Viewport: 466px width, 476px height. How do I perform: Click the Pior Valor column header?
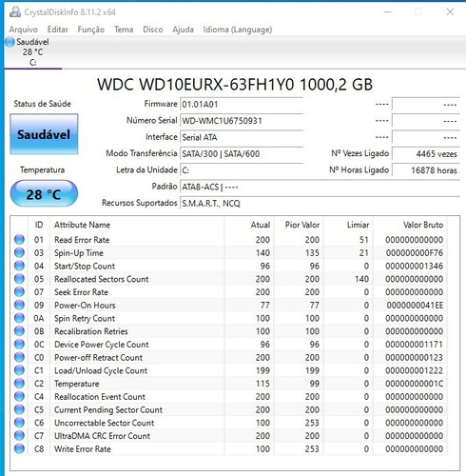coord(299,225)
